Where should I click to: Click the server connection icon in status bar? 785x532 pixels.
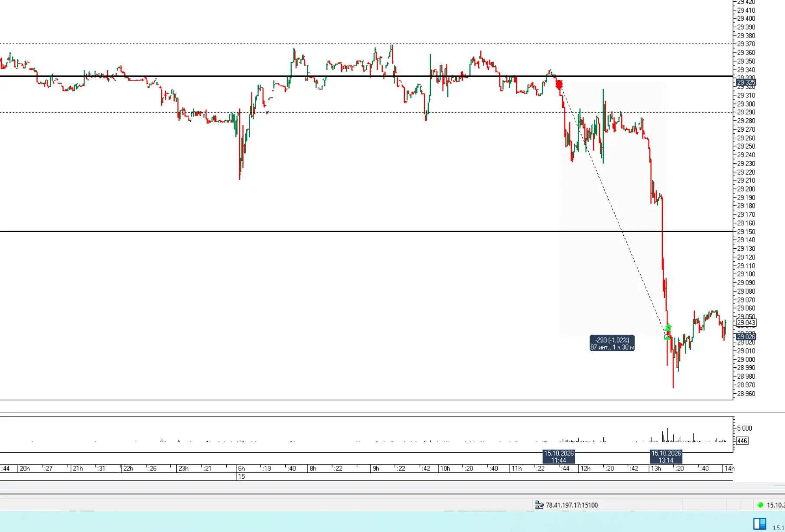539,505
